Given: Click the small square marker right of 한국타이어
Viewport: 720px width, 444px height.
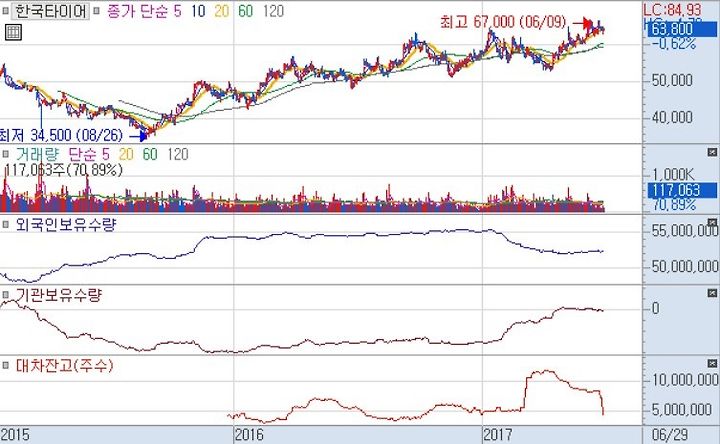Looking at the screenshot, I should (x=96, y=10).
